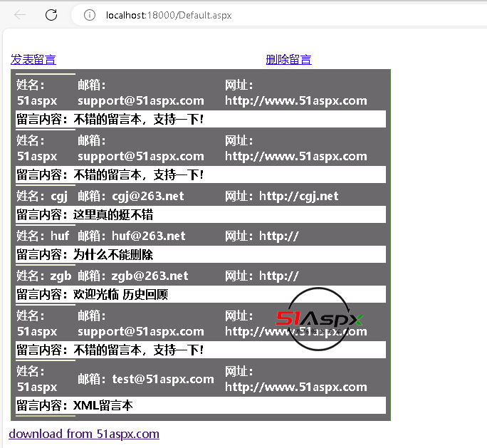Click email test@51aspx.com
Viewport: 487px width, 448px height.
click(x=163, y=379)
